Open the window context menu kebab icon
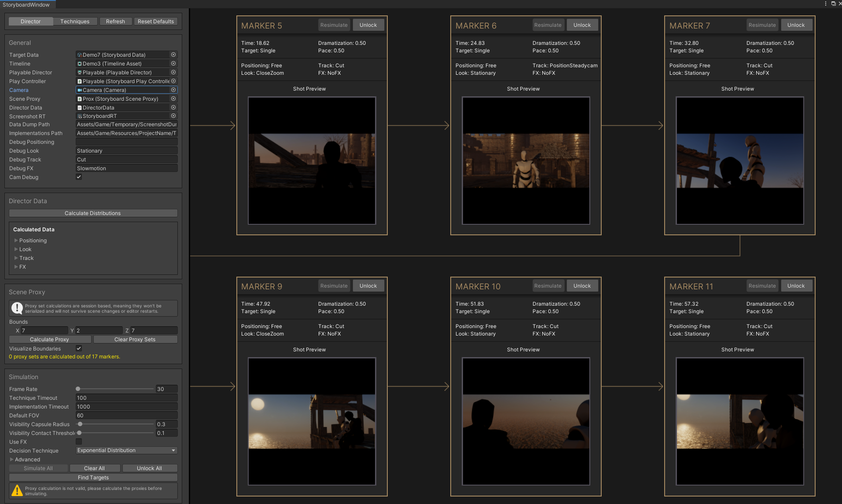 pos(825,4)
